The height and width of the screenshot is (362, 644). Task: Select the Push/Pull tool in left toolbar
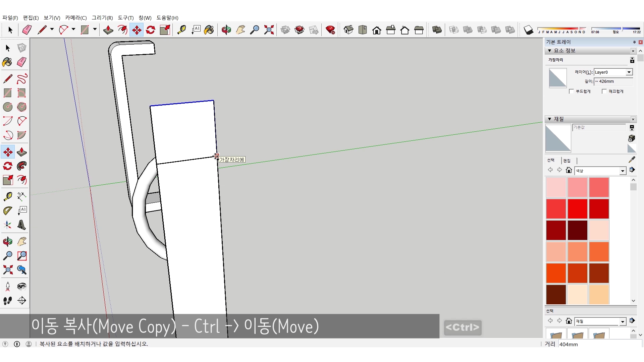(x=22, y=152)
